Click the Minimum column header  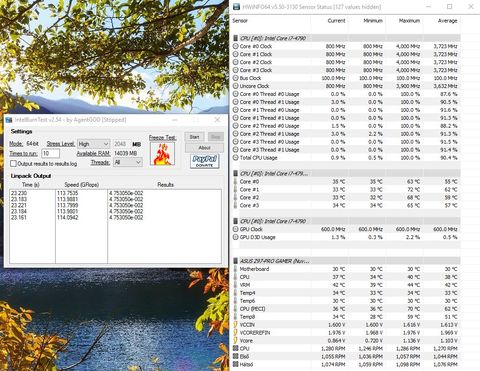(x=373, y=21)
